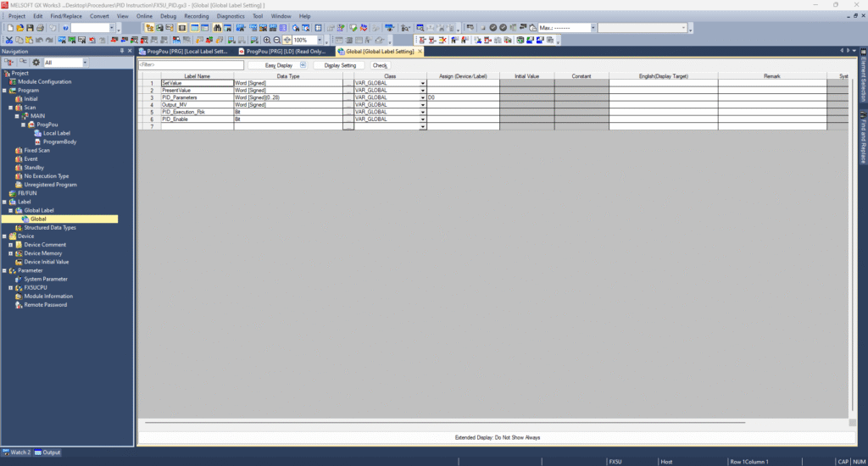
Task: Open the Diagnostics menu
Action: tap(231, 16)
